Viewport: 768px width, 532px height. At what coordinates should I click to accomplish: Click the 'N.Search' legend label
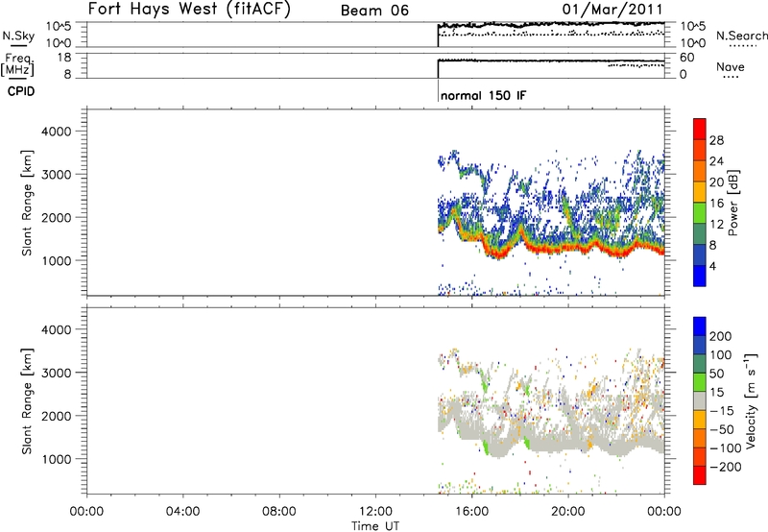coord(741,36)
